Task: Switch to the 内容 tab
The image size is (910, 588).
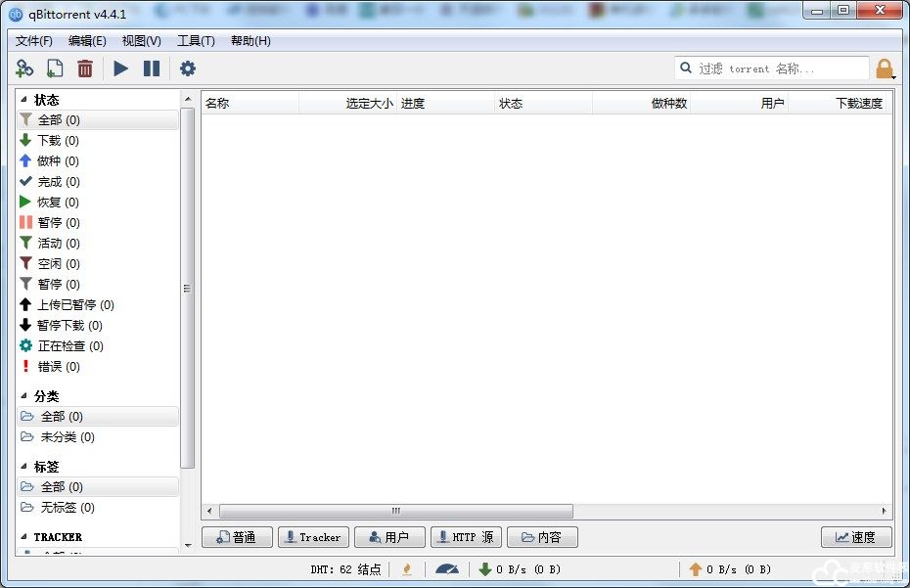Action: [x=542, y=537]
